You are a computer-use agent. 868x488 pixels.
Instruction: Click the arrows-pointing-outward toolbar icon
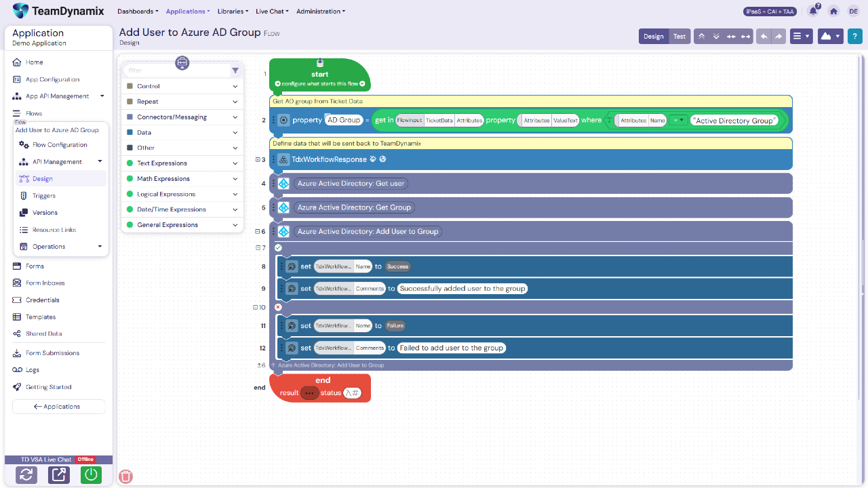(x=746, y=37)
